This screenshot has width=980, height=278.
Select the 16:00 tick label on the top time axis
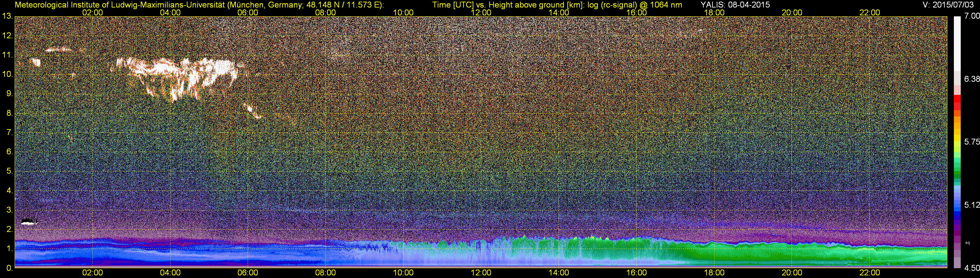coord(636,12)
